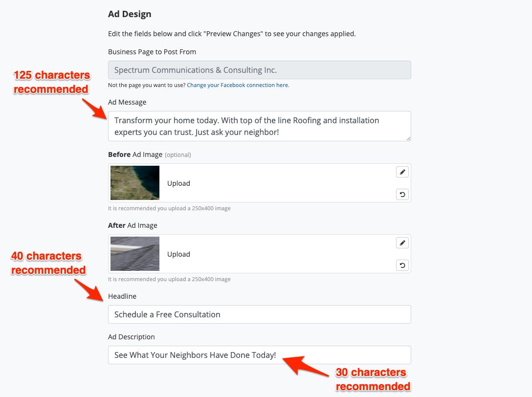Select the After Ad Image roof thumbnail
This screenshot has width=532, height=397.
click(135, 254)
